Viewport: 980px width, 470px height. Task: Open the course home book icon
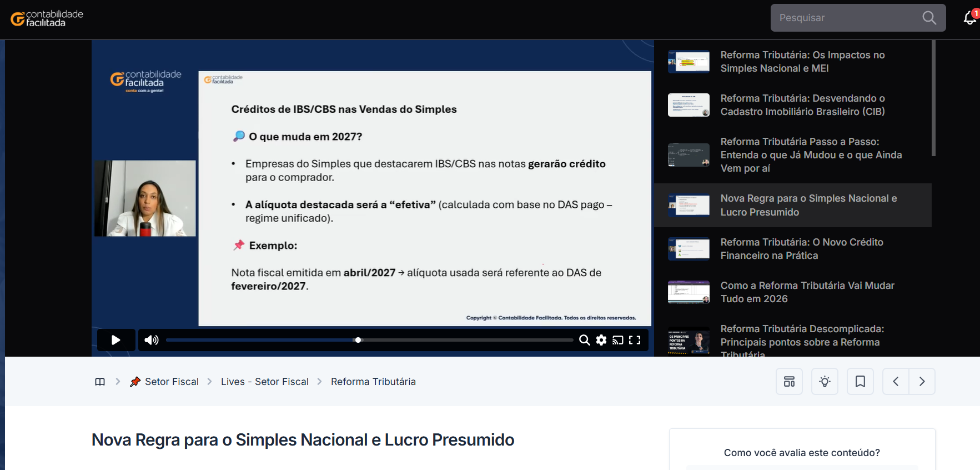point(100,382)
